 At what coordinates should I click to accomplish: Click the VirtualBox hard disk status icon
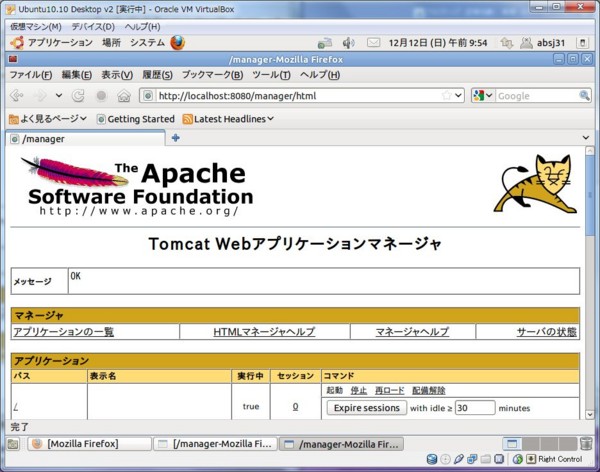pyautogui.click(x=432, y=459)
